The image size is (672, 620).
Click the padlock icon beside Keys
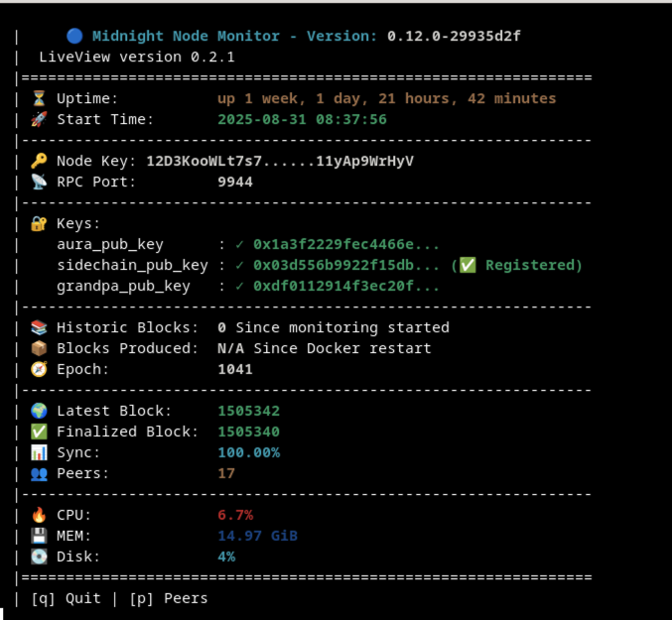pyautogui.click(x=39, y=223)
